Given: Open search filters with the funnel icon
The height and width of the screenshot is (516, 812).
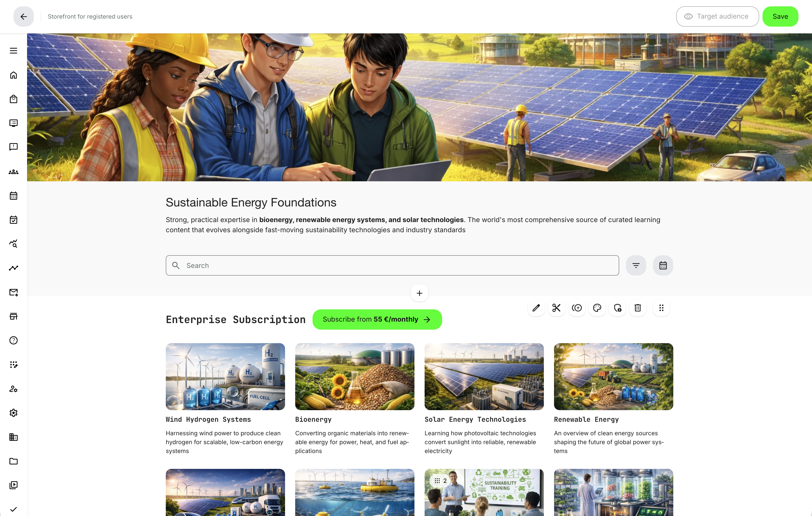Looking at the screenshot, I should point(636,265).
